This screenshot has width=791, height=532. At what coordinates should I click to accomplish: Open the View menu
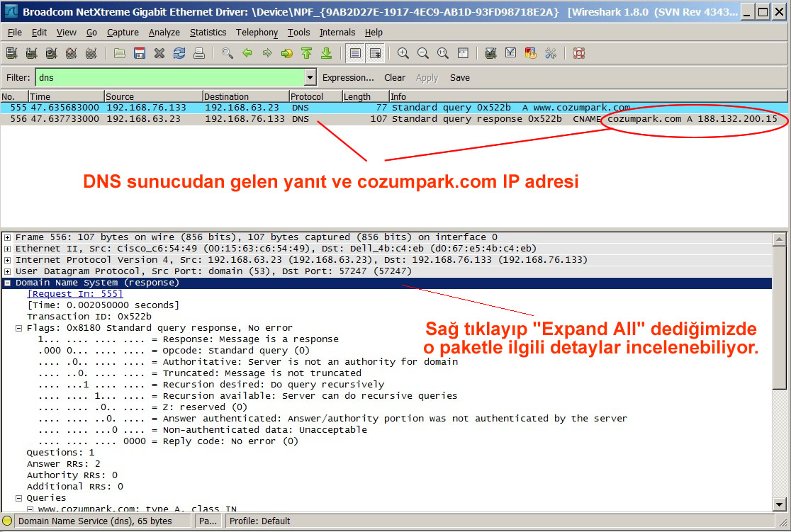67,33
